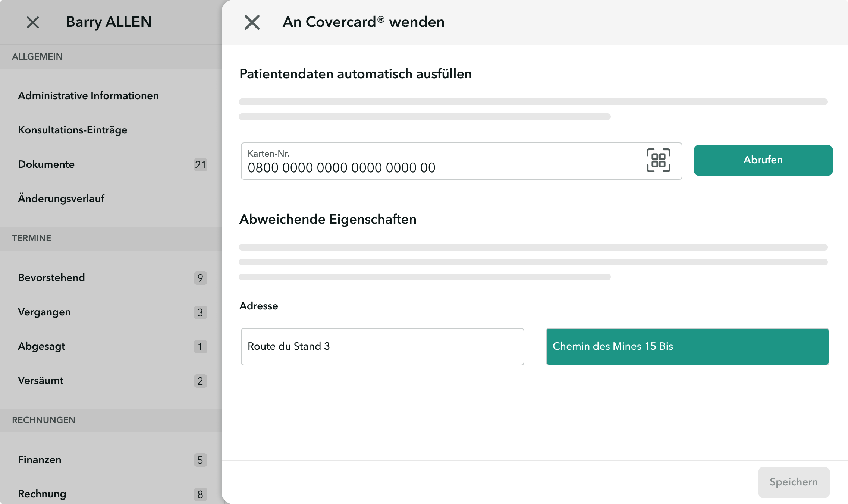Click the TERMINE section header
848x504 pixels.
pos(31,238)
